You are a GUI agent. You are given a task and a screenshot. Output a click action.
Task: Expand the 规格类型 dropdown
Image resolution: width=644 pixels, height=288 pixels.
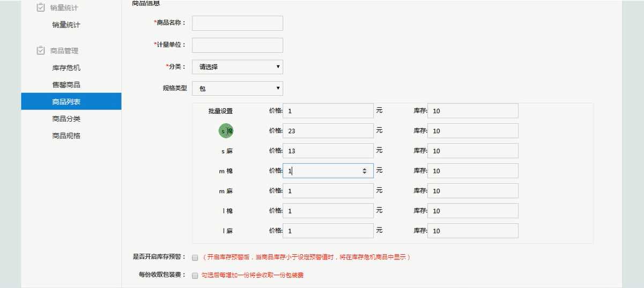pyautogui.click(x=237, y=88)
